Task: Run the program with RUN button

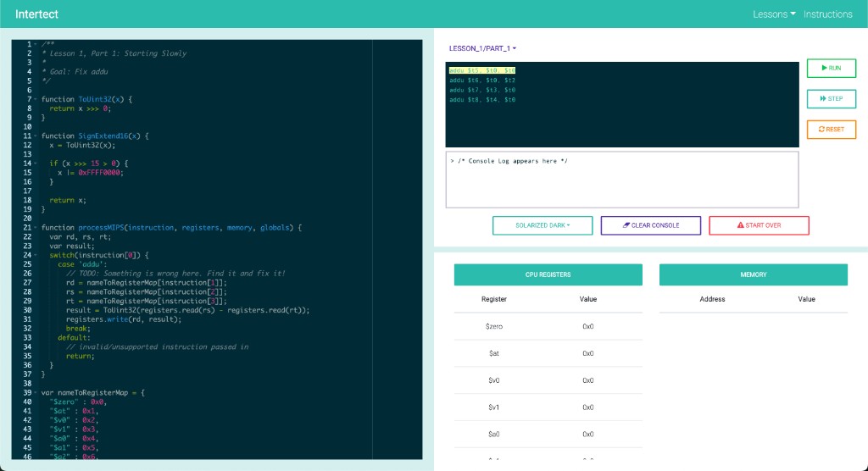Action: coord(831,68)
